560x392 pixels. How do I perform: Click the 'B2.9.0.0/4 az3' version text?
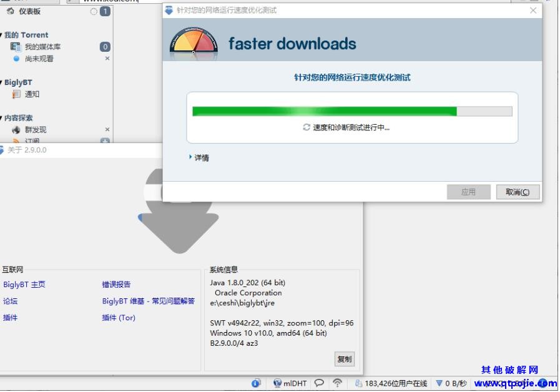pyautogui.click(x=234, y=343)
